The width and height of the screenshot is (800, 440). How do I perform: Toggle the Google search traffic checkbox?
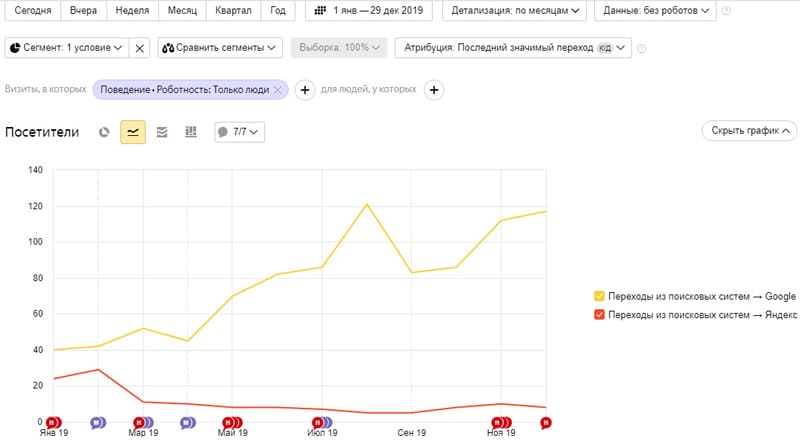(x=599, y=296)
